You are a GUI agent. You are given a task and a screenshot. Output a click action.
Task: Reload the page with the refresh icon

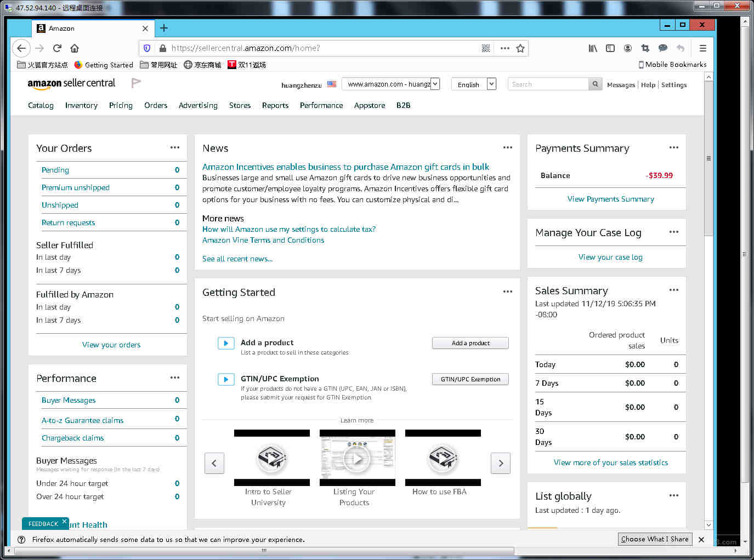click(57, 48)
